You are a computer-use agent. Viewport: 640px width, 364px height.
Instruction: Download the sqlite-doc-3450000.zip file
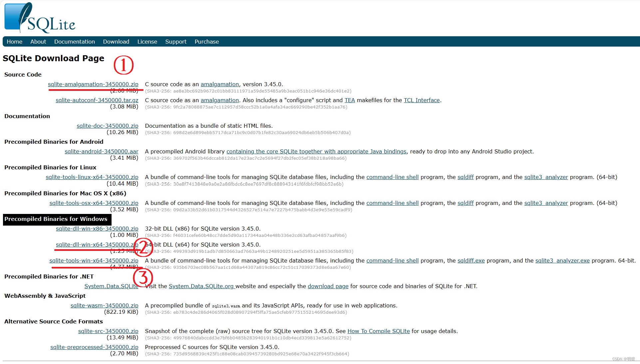107,126
